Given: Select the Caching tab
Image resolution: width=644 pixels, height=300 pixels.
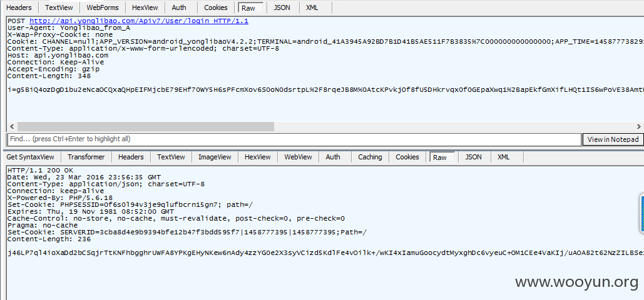Looking at the screenshot, I should (370, 157).
